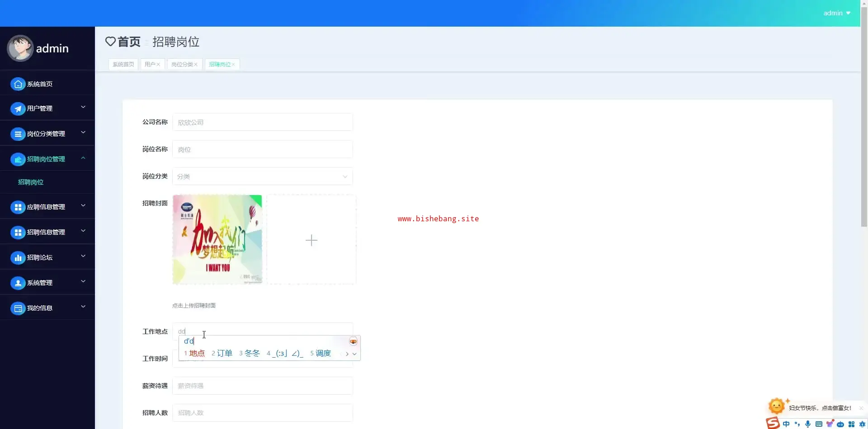Click the 招聘人数 input field
This screenshot has width=868, height=429.
click(262, 413)
